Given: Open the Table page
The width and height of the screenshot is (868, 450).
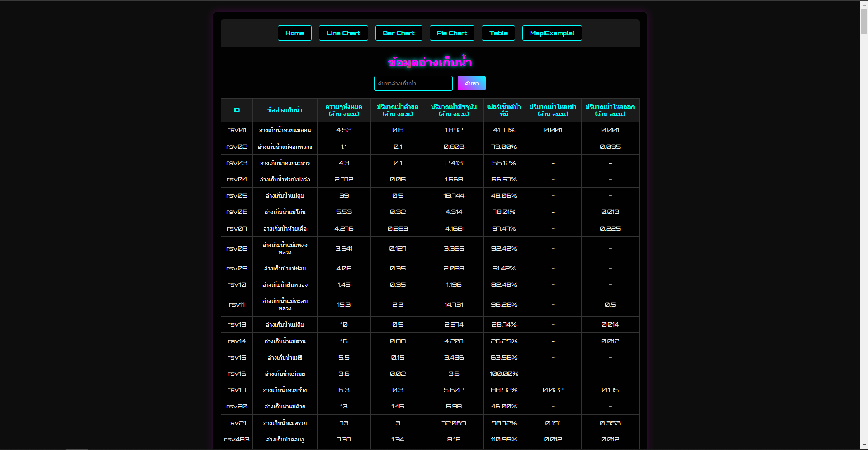Looking at the screenshot, I should point(498,33).
